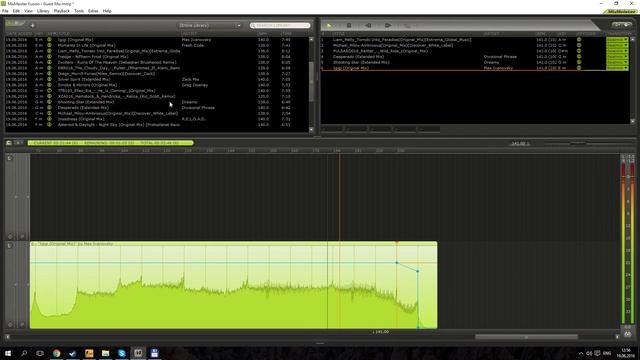640x360 pixels.
Task: Open the File menu
Action: (5, 11)
